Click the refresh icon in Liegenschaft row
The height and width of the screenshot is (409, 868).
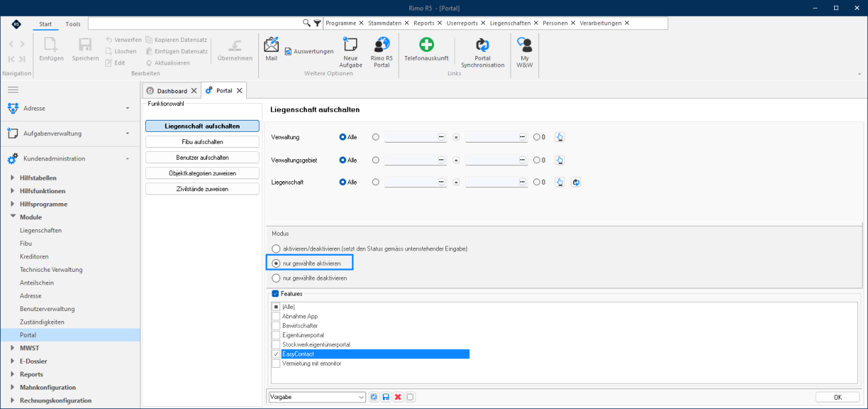click(576, 182)
